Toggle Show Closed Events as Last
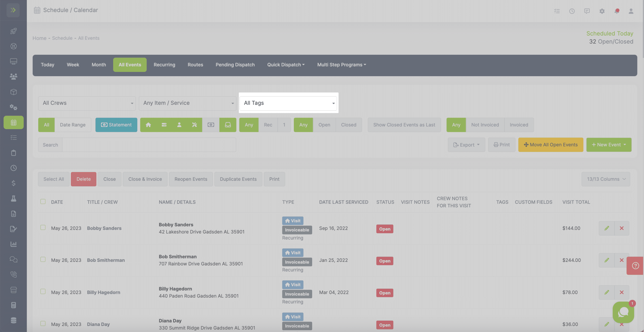This screenshot has width=644, height=332. pos(404,125)
